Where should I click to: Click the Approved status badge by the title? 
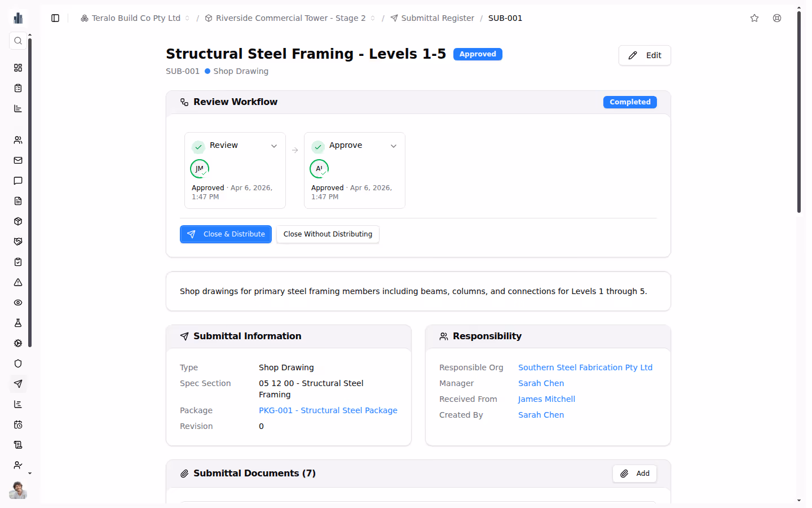point(478,54)
